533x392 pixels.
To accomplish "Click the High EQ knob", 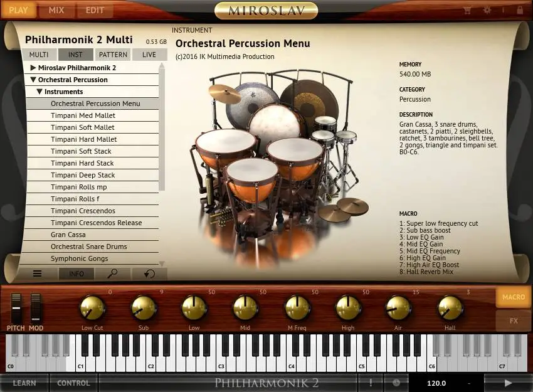I will click(x=348, y=308).
